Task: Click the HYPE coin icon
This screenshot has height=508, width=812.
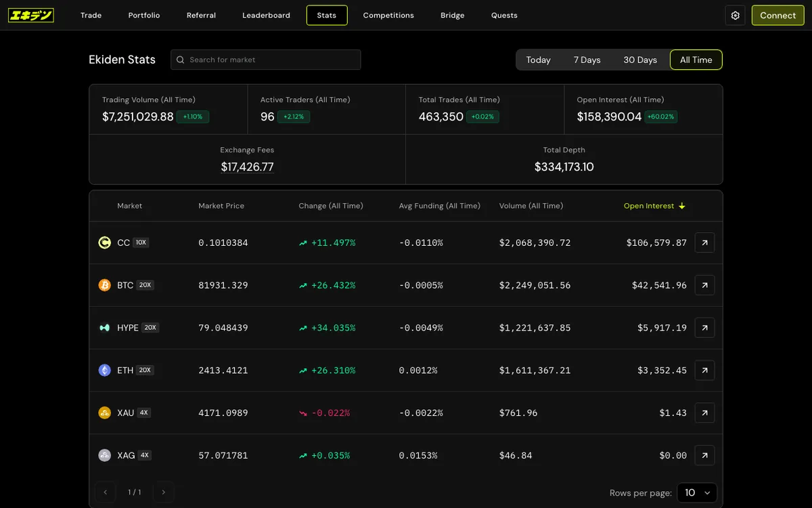Action: (104, 328)
